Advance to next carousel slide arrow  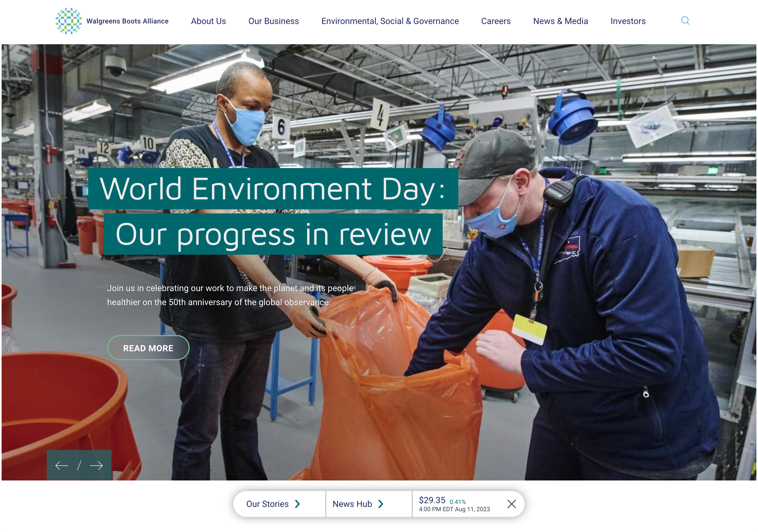tap(96, 466)
